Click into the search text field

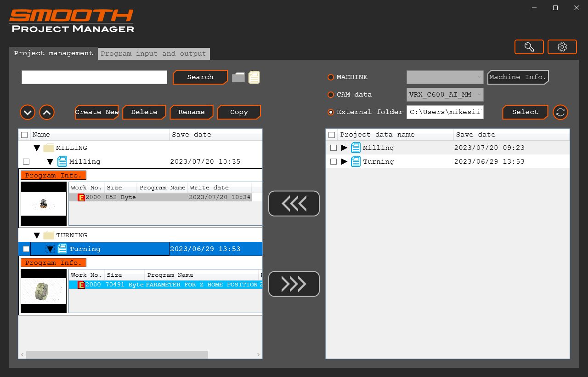94,77
